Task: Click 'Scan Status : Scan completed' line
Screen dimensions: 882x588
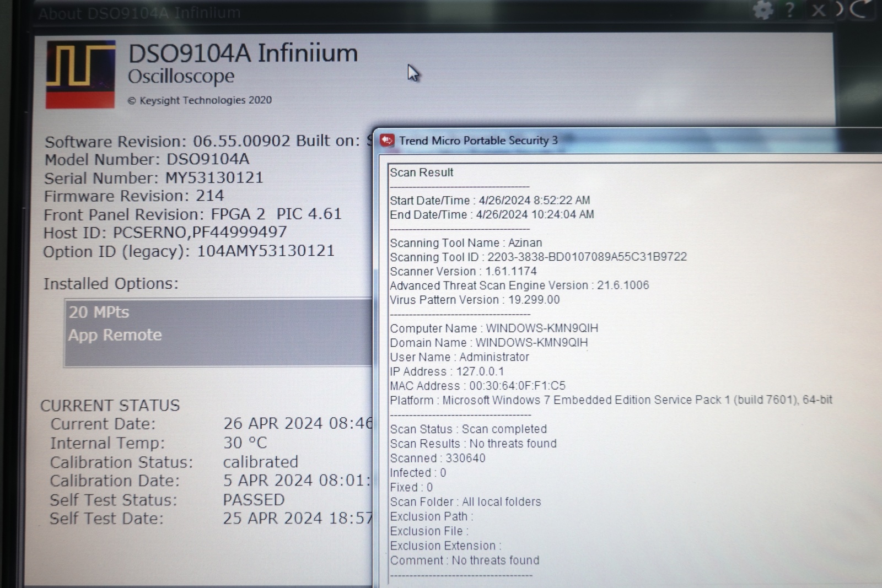Action: (x=469, y=429)
